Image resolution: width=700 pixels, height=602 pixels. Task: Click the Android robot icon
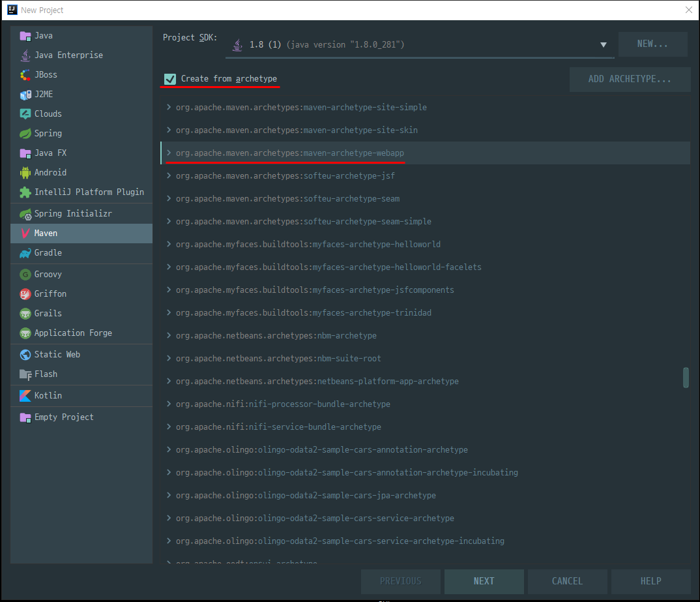pyautogui.click(x=25, y=173)
